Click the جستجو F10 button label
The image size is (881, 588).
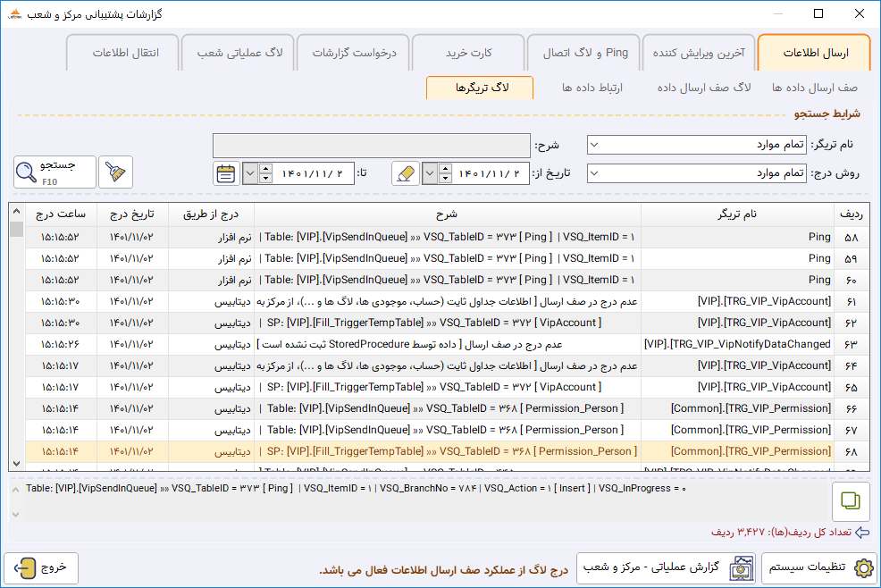pos(58,172)
